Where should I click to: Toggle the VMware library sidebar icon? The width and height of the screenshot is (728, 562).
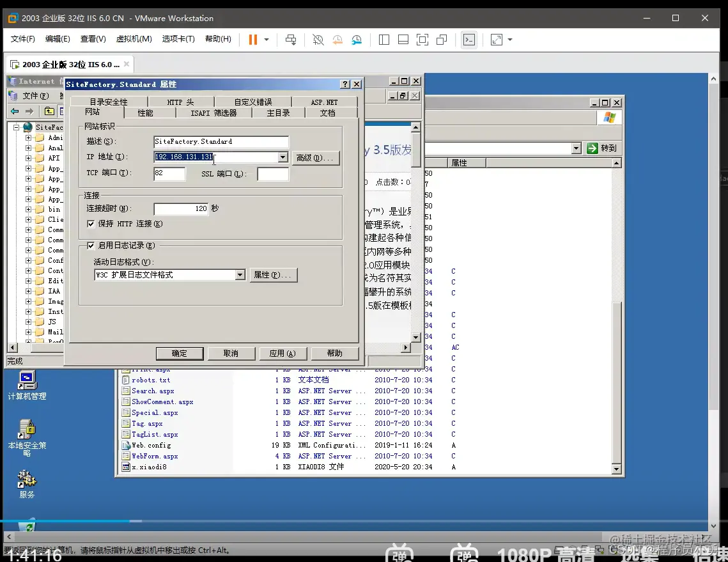pos(384,40)
